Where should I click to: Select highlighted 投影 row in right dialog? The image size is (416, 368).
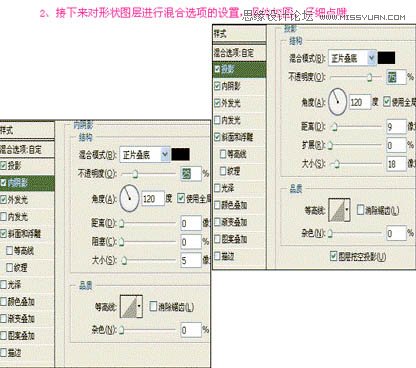(x=239, y=69)
